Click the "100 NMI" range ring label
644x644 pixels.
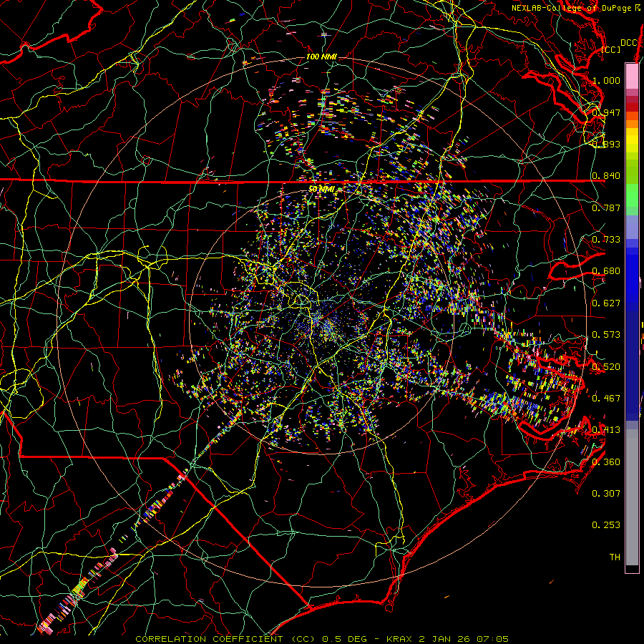(321, 57)
